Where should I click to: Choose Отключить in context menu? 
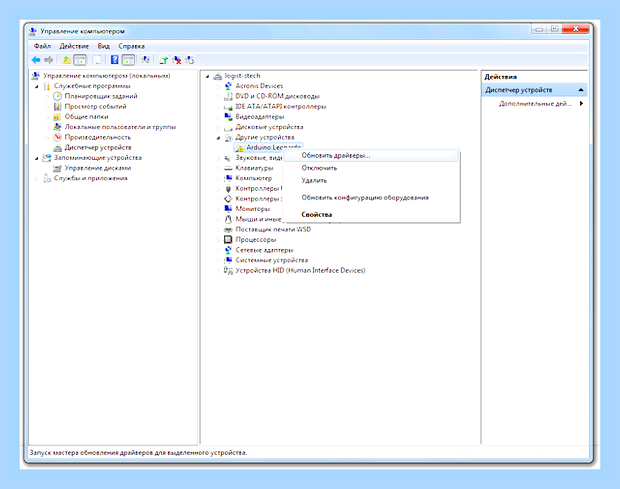[x=371, y=168]
